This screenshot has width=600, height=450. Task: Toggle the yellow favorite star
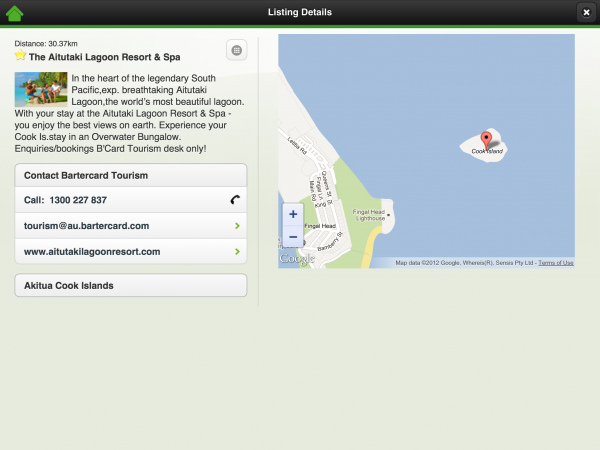[x=20, y=55]
